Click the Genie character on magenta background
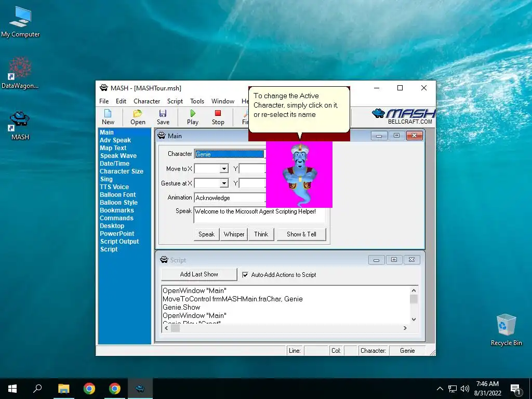This screenshot has height=399, width=532. coord(299,175)
